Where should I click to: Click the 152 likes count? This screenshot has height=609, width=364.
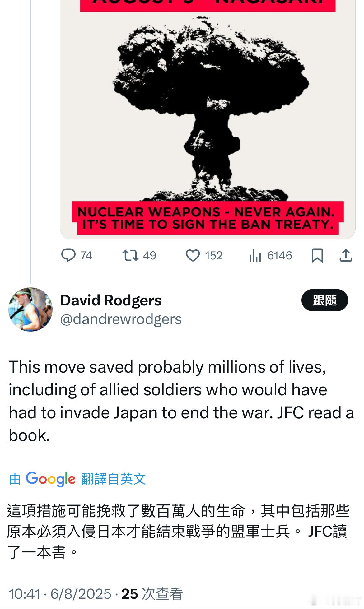214,256
